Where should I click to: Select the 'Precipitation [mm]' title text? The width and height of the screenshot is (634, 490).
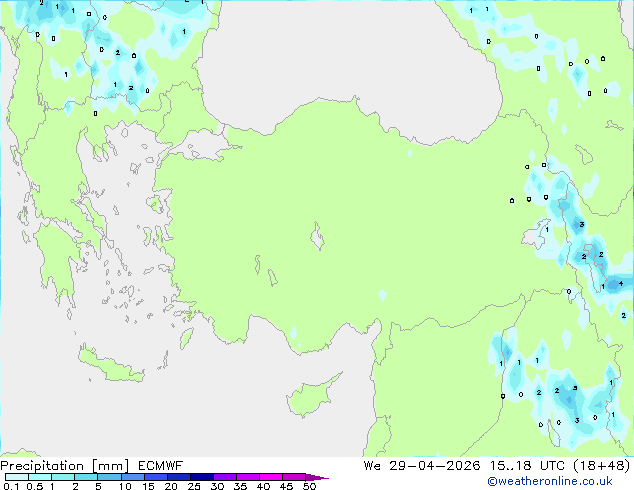tap(64, 466)
